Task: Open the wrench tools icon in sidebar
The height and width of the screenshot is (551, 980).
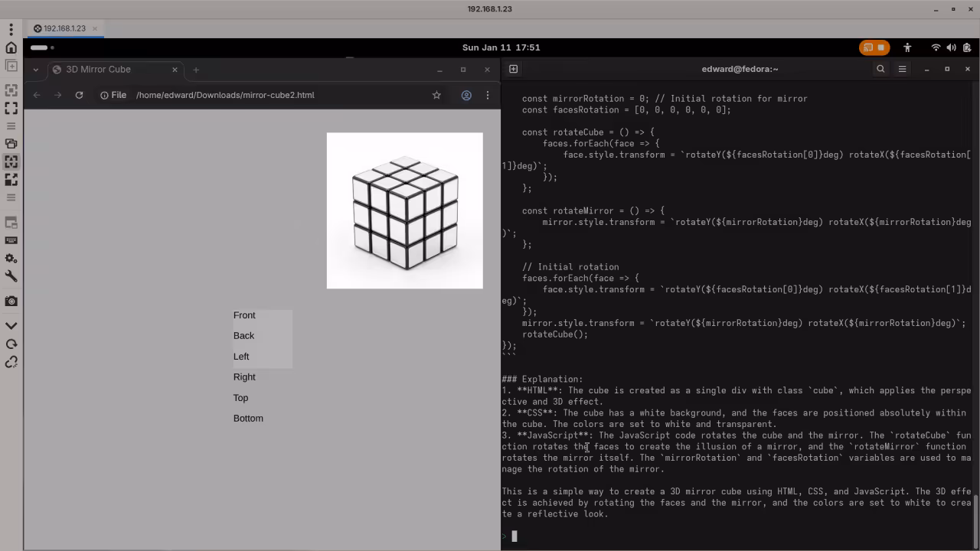Action: click(x=11, y=276)
